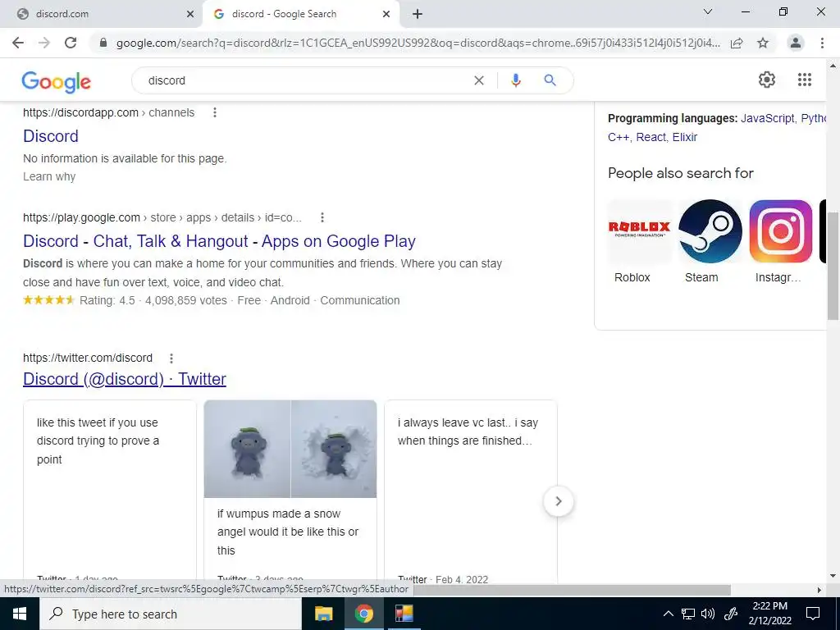Viewport: 840px width, 630px height.
Task: Close the discord.com tab
Action: pyautogui.click(x=190, y=14)
